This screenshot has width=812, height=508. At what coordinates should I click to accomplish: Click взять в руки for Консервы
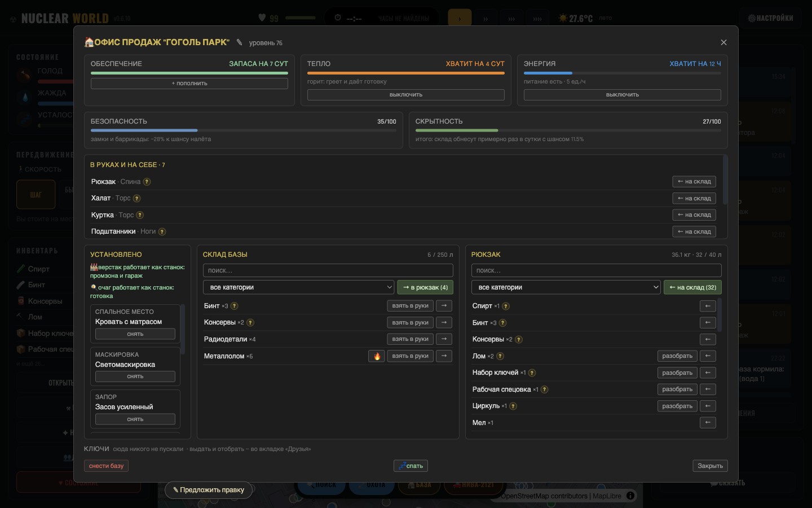point(411,323)
